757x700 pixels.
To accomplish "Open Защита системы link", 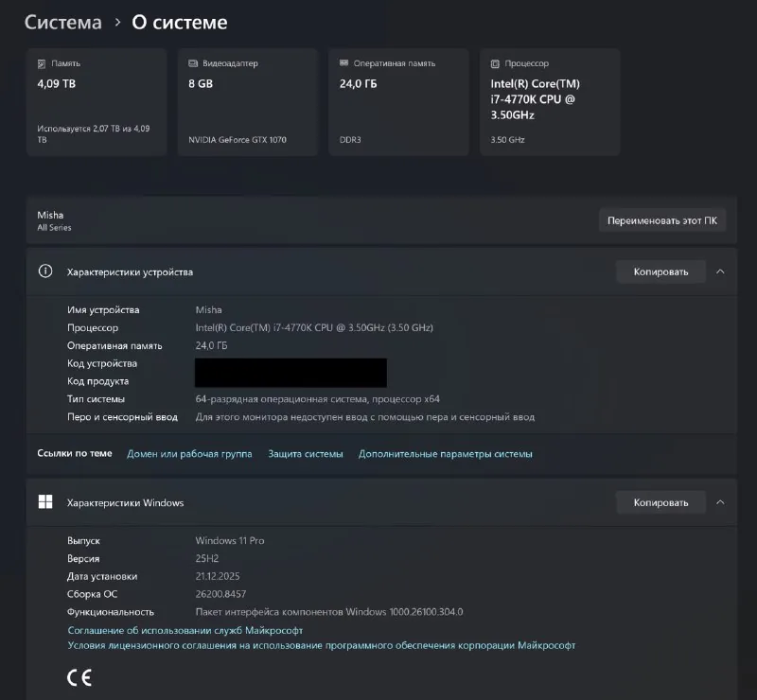I will 306,454.
